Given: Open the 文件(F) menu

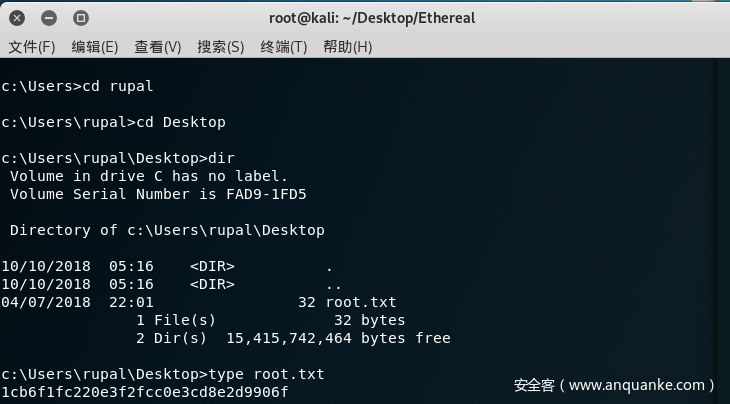Looking at the screenshot, I should pyautogui.click(x=31, y=47).
